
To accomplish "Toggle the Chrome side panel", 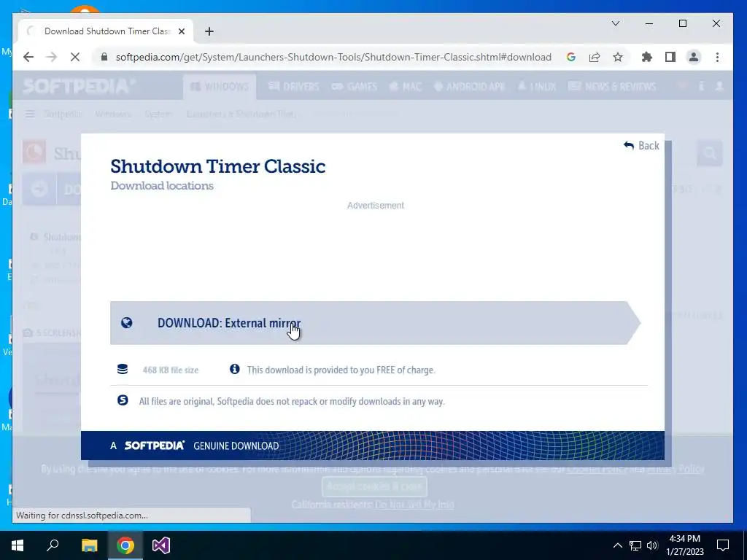I will tap(670, 57).
